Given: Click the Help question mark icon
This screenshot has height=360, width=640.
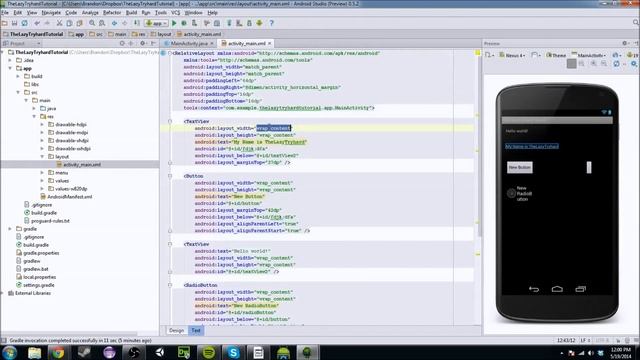Looking at the screenshot, I should [x=271, y=23].
